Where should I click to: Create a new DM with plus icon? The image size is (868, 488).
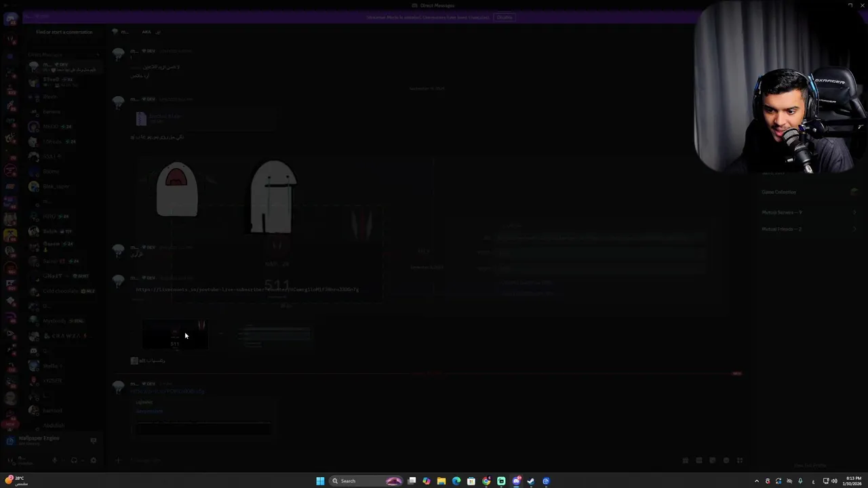(97, 54)
